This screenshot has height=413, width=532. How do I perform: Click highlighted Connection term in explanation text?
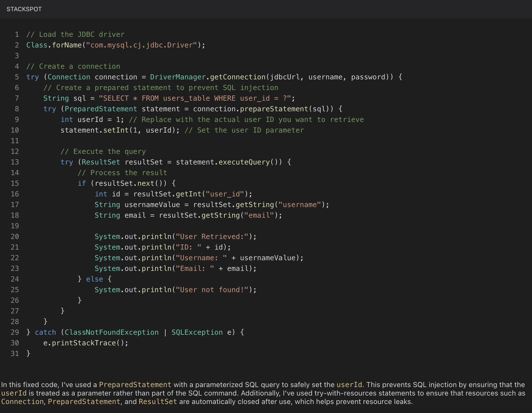tap(22, 402)
